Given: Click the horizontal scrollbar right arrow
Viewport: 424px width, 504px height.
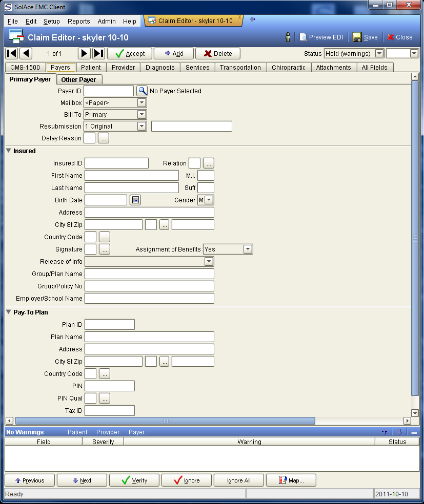Looking at the screenshot, I should pos(407,421).
